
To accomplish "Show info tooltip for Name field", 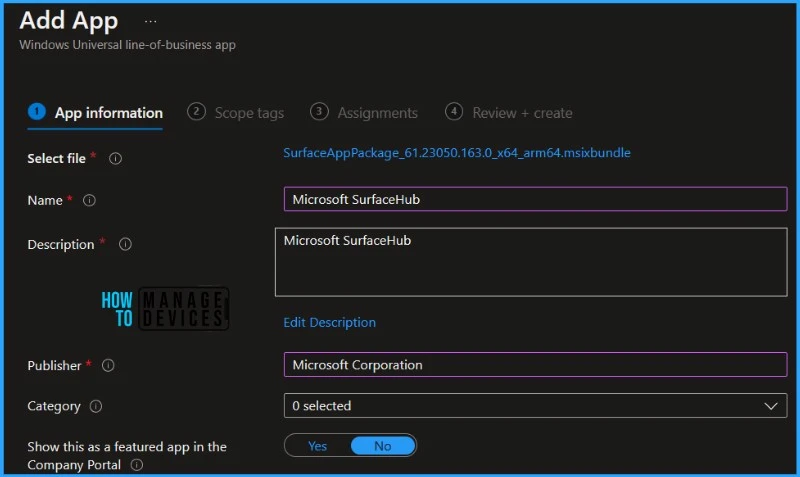I will [x=89, y=200].
